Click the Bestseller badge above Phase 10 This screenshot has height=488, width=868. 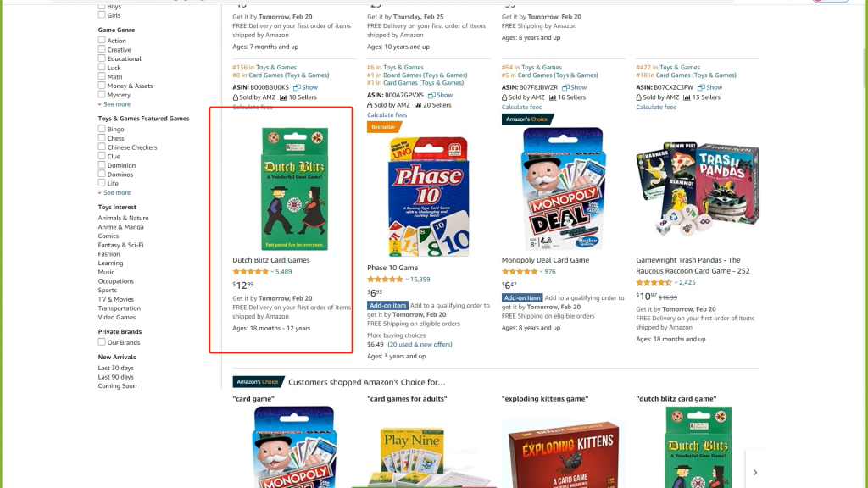(x=384, y=127)
